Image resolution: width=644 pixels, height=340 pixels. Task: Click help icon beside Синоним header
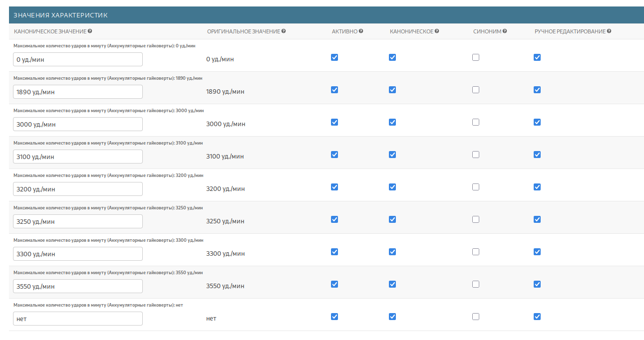click(505, 31)
